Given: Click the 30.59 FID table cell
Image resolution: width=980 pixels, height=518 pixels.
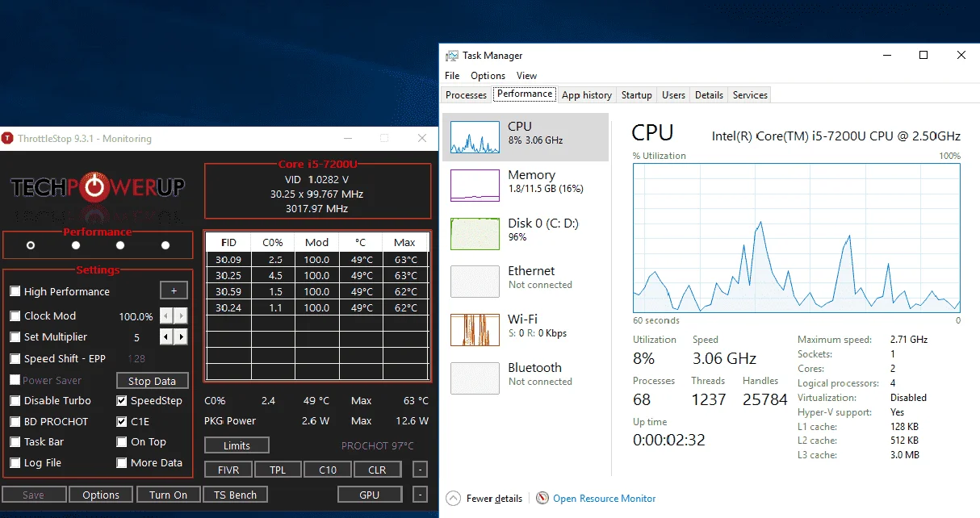Looking at the screenshot, I should point(229,291).
